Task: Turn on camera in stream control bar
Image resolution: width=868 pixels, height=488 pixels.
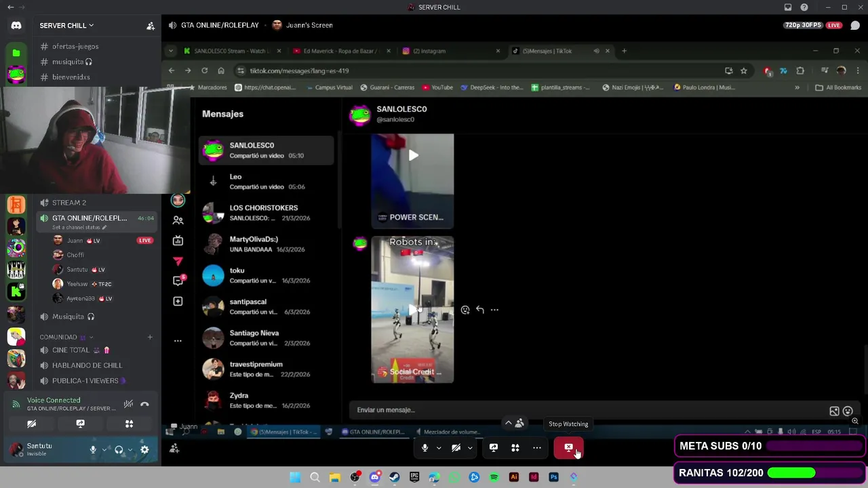Action: [x=456, y=447]
